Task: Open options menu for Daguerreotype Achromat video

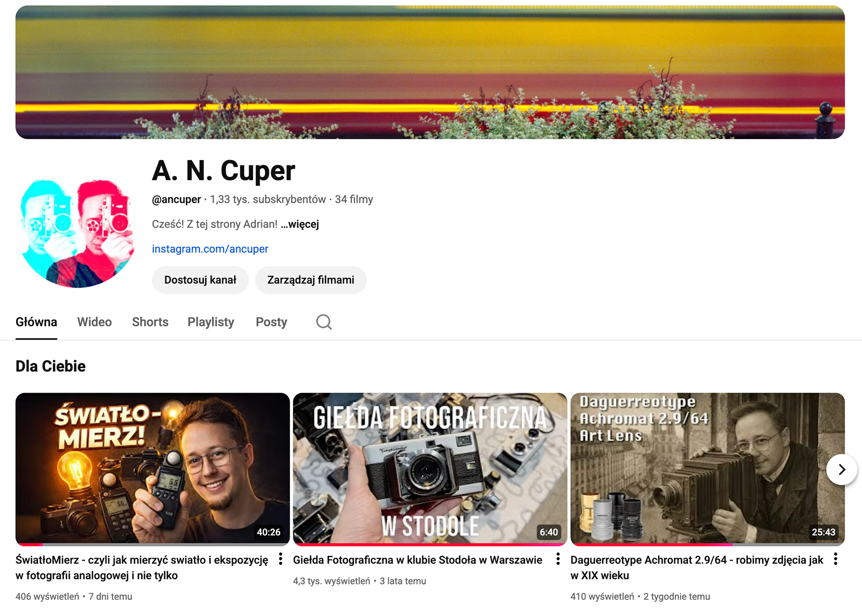Action: [836, 559]
